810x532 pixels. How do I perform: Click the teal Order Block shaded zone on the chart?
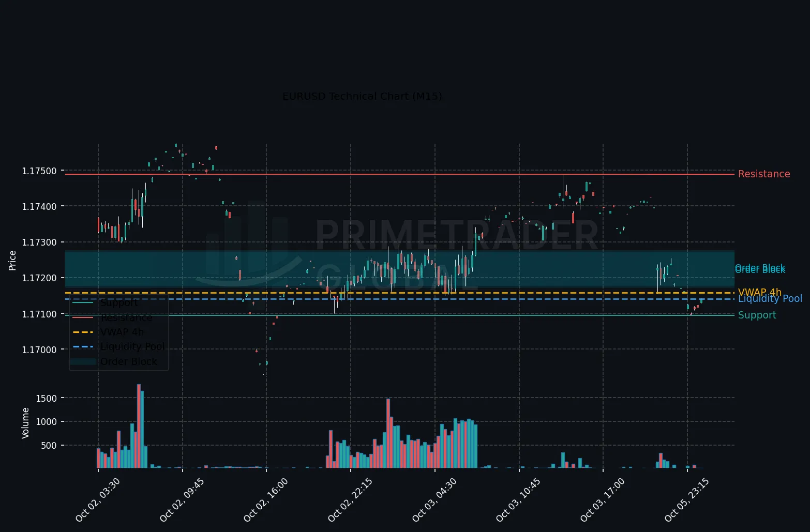399,269
